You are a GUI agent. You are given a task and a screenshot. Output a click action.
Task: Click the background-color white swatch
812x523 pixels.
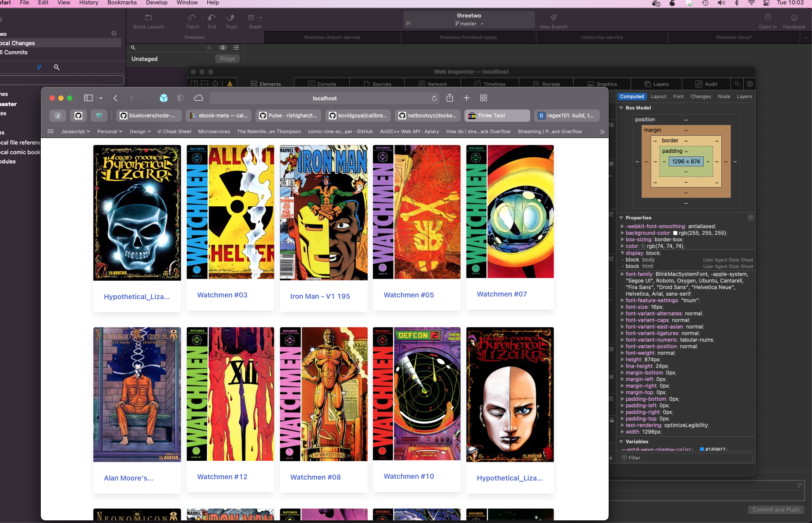click(x=675, y=233)
